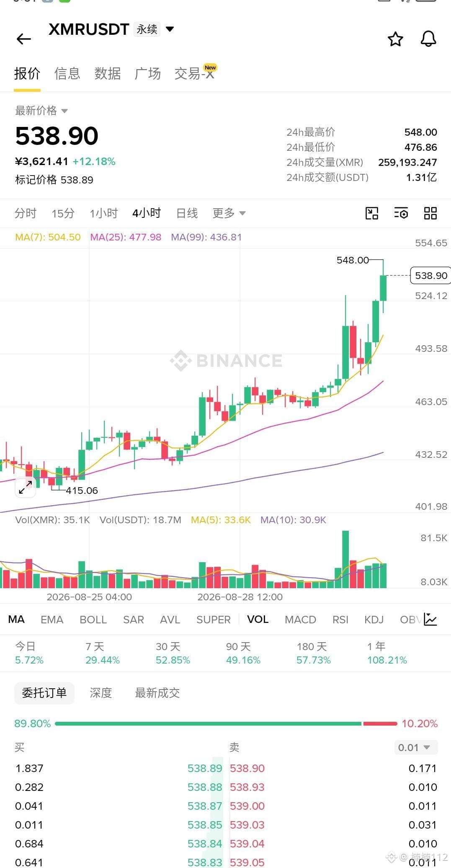This screenshot has width=451, height=868.
Task: Tap the 24h最高价 value 548.00
Action: (x=421, y=132)
